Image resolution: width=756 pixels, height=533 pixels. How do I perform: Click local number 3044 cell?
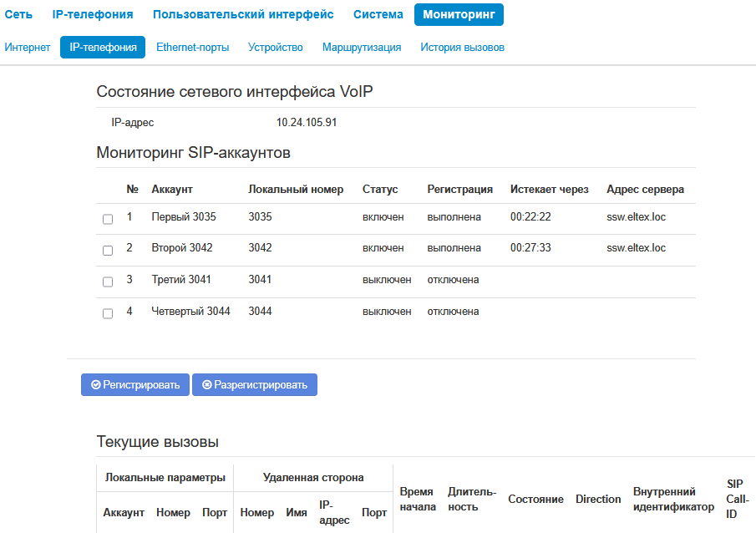[x=260, y=312]
